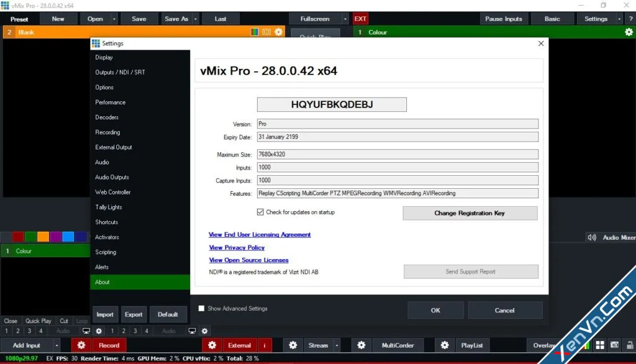Click the registration key field HQYUFBKQDEBJ

pos(332,104)
